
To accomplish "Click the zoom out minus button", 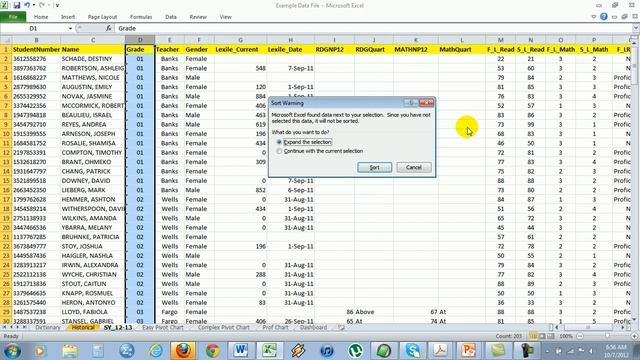I will 580,336.
